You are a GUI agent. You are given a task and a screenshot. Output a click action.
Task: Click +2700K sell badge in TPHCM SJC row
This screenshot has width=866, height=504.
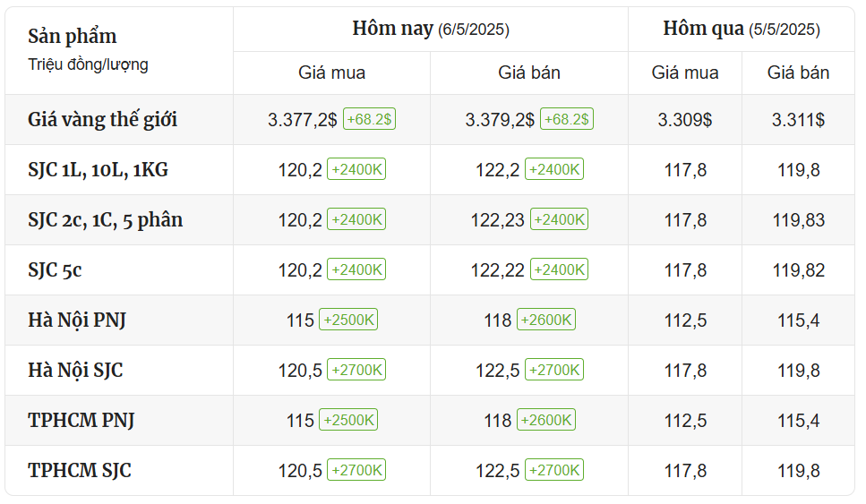(x=554, y=471)
